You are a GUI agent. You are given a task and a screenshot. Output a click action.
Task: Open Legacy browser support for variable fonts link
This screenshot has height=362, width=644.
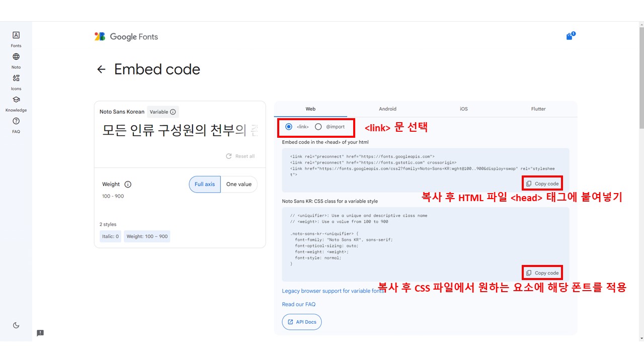[x=334, y=291]
